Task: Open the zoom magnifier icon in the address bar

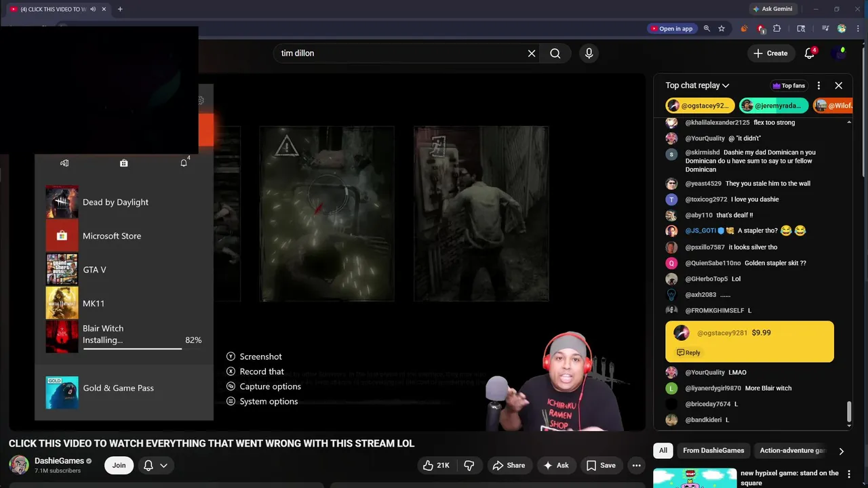Action: click(707, 28)
